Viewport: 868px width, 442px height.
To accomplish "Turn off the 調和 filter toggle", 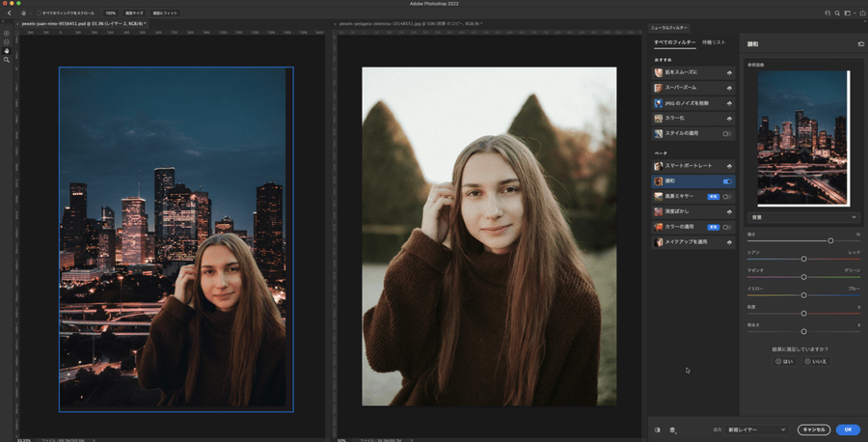I will [x=727, y=181].
